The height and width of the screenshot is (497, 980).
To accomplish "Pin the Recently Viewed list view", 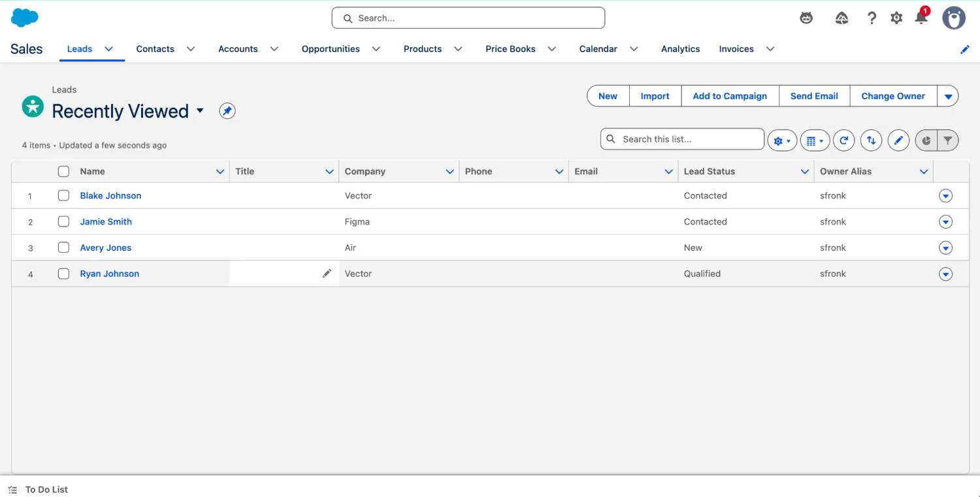I will (227, 111).
